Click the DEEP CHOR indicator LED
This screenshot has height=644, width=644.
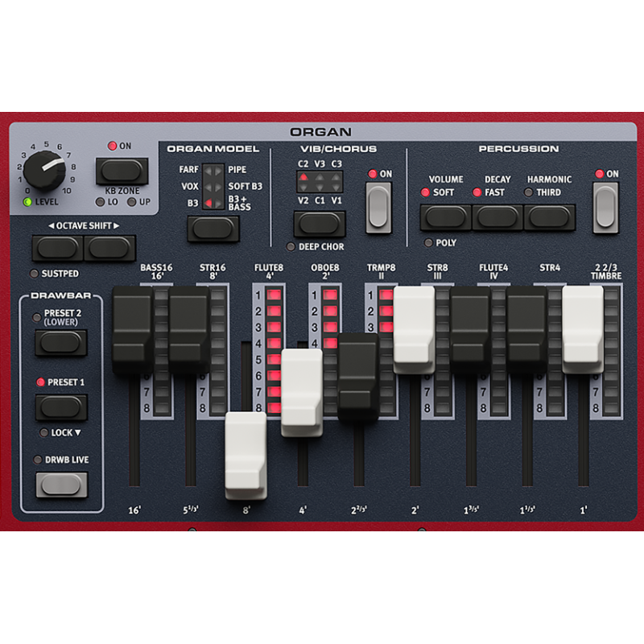[291, 247]
